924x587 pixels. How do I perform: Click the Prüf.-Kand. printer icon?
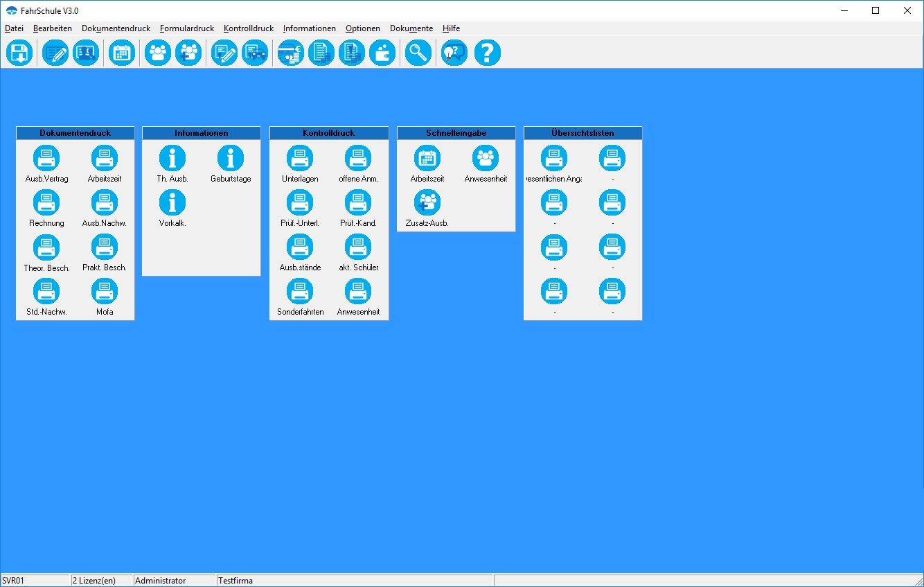tap(358, 203)
